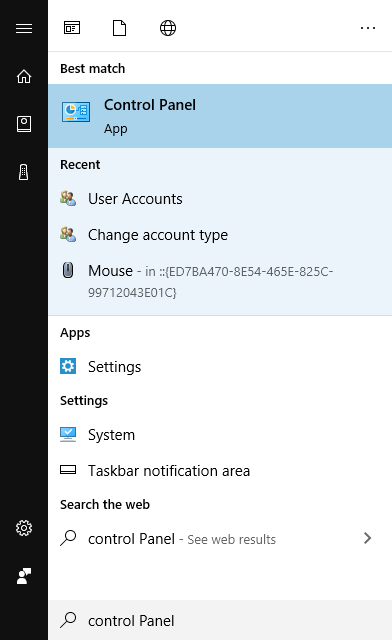The height and width of the screenshot is (640, 392).
Task: Expand the hamburger menu in sidebar
Action: click(x=24, y=28)
